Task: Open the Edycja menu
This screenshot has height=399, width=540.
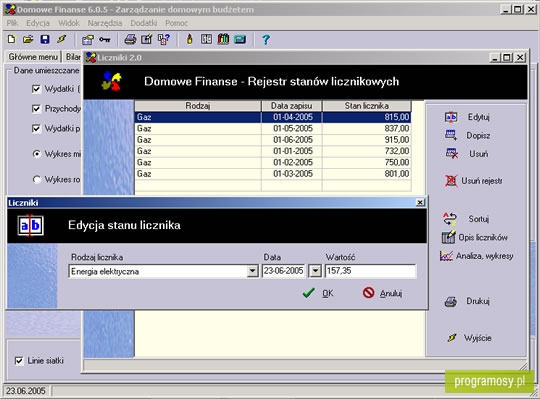Action: (38, 23)
